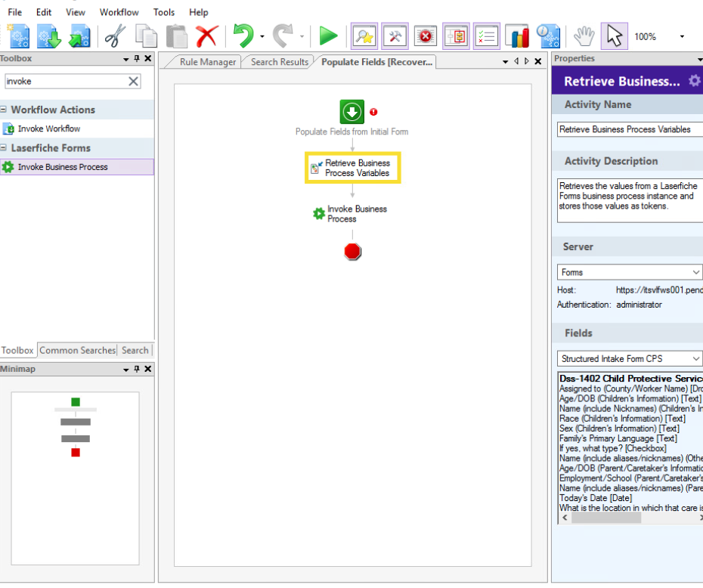Click the scissors Cut icon
Image resolution: width=703 pixels, height=588 pixels.
115,36
